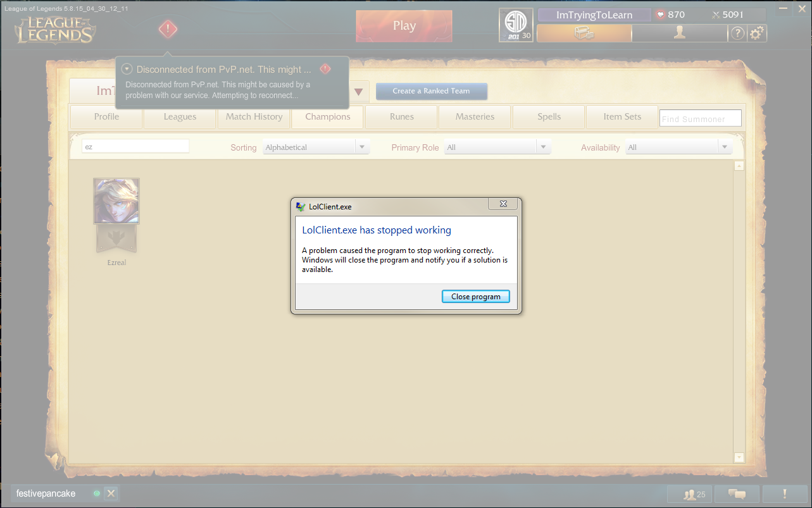Viewport: 812px width, 508px height.
Task: Select the Ezreal champion portrait
Action: [x=116, y=201]
